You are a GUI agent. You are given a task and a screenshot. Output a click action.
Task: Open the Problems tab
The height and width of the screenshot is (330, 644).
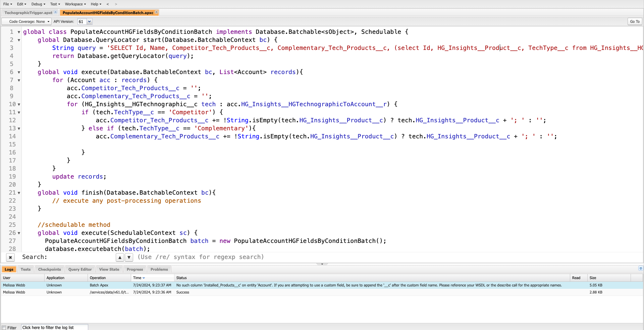(x=159, y=269)
